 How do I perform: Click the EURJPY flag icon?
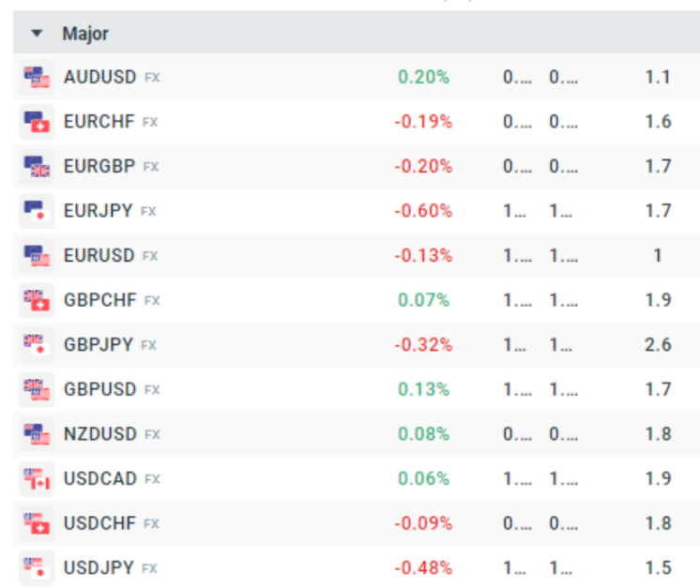(38, 211)
